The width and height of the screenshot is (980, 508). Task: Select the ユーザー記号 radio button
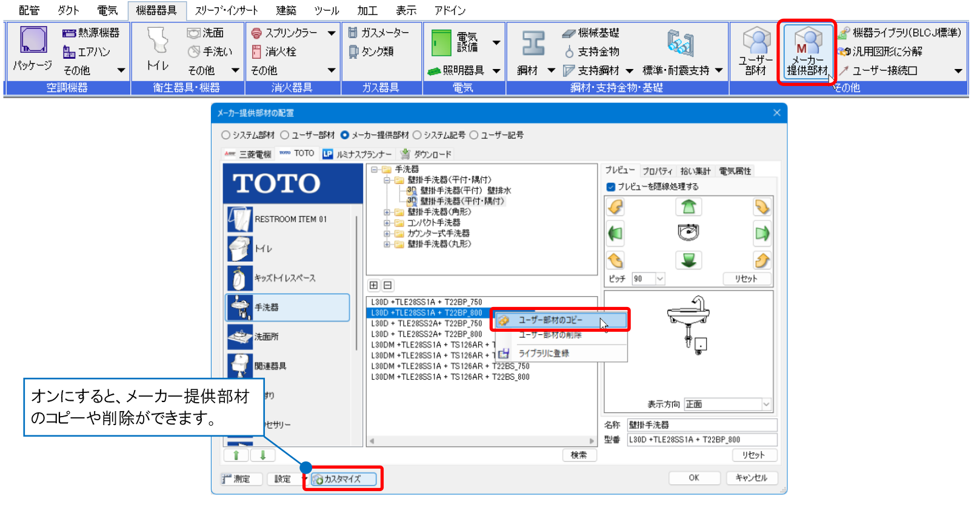[474, 135]
